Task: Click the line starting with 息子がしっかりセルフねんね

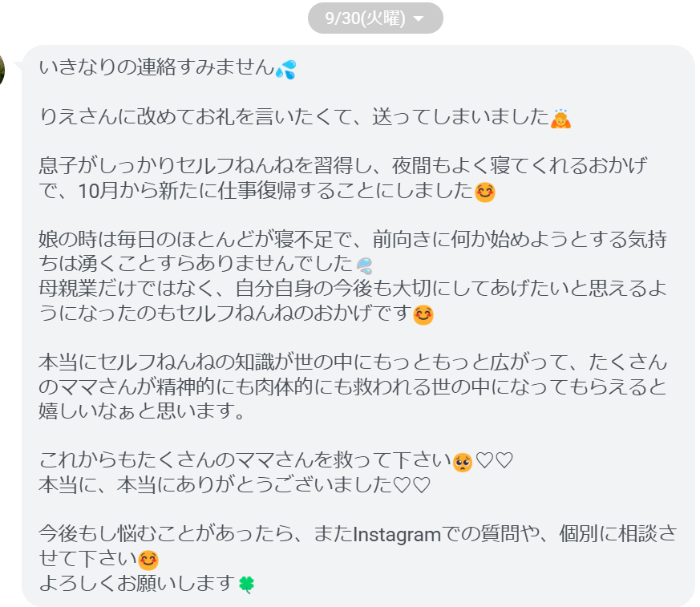Action: coord(343,166)
